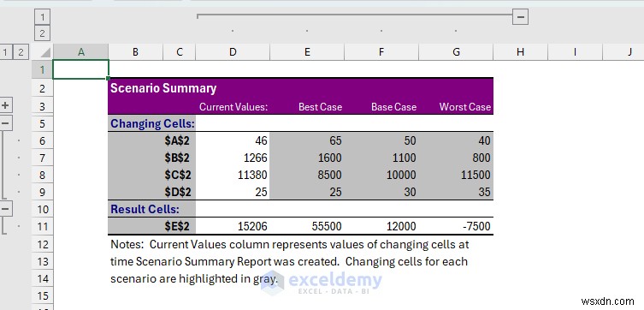The width and height of the screenshot is (644, 310).
Task: Click result value 55500
Action: pos(307,227)
